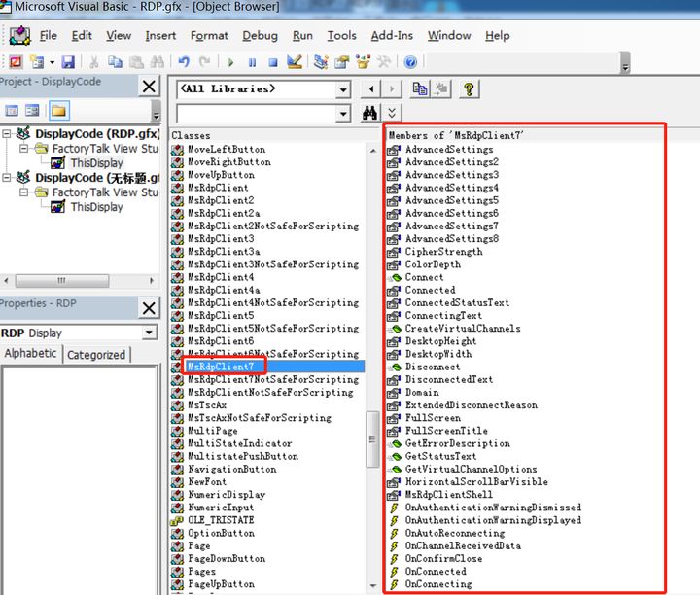Click Classes list scroll up arrow
The image size is (700, 595).
click(x=373, y=151)
